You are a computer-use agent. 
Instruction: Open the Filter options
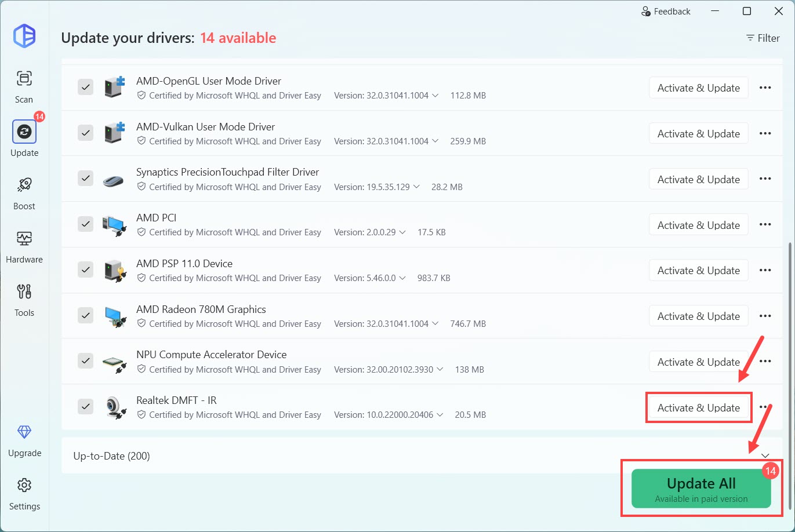tap(763, 38)
